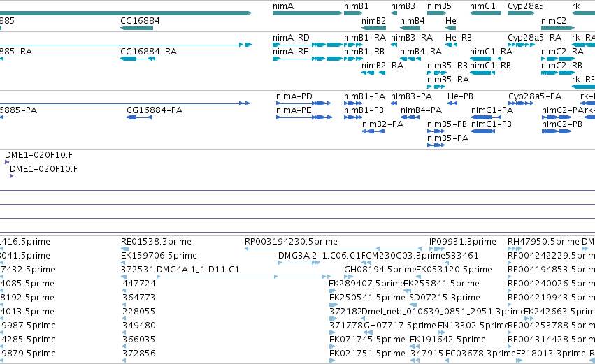Click the nimC2 gene bar
This screenshot has height=364, width=595.
[558, 28]
